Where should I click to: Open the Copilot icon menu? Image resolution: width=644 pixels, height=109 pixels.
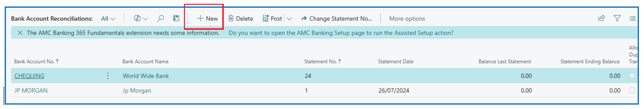pos(140,18)
